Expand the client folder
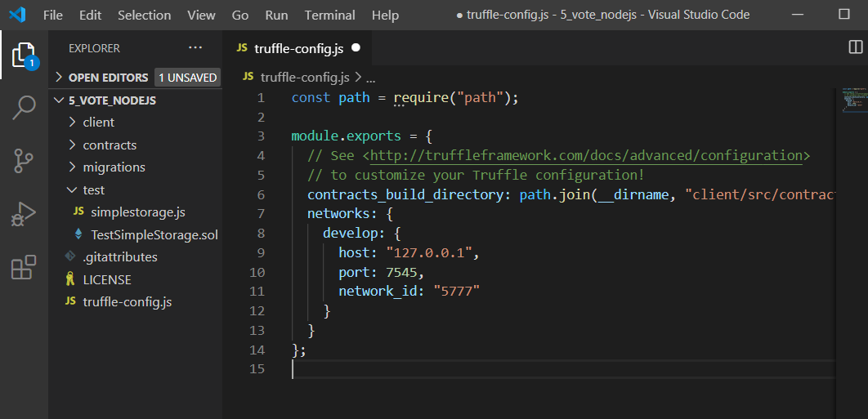The height and width of the screenshot is (419, 868). (x=135, y=122)
